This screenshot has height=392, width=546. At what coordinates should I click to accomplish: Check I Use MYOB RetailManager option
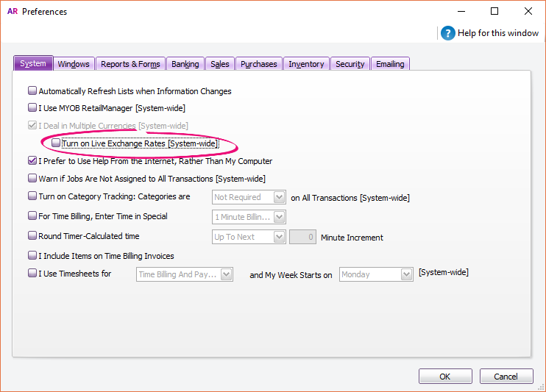(32, 108)
